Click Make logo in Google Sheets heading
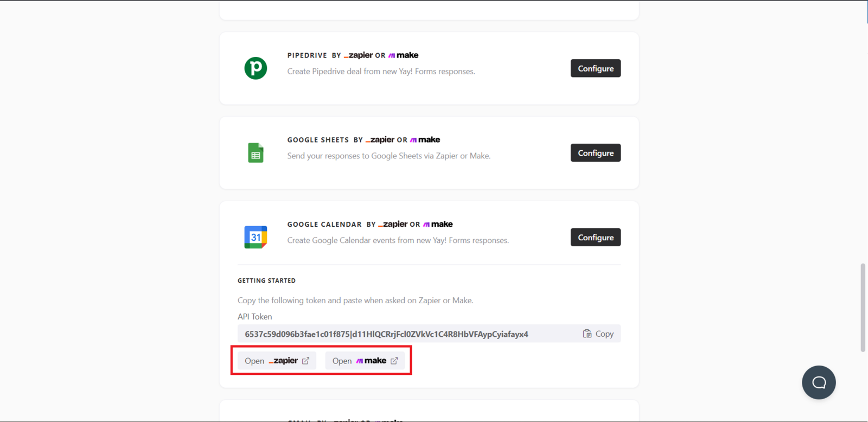This screenshot has height=422, width=868. click(x=425, y=140)
